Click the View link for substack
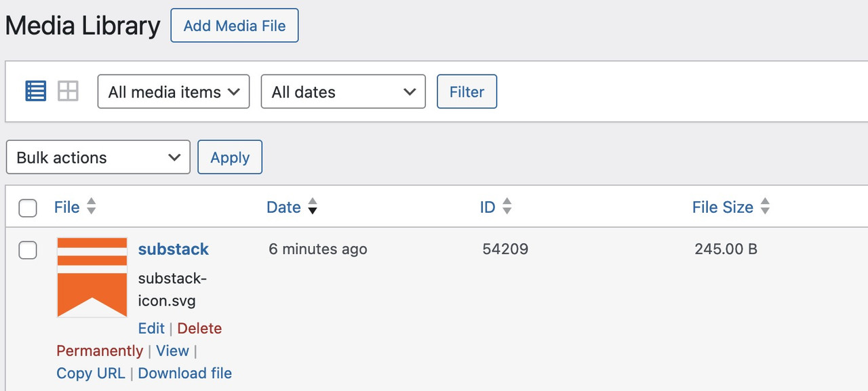The height and width of the screenshot is (391, 868). [172, 351]
